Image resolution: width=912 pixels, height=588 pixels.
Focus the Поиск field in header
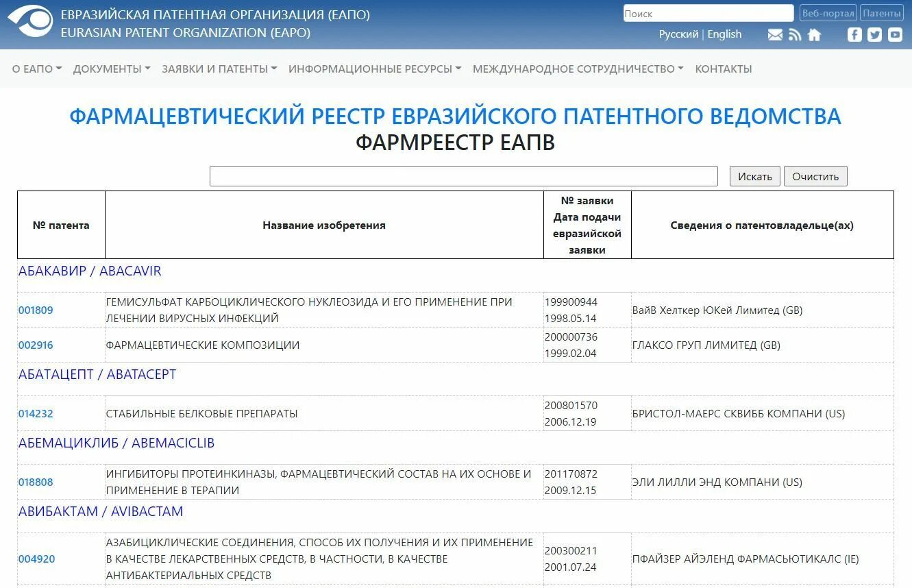click(708, 13)
